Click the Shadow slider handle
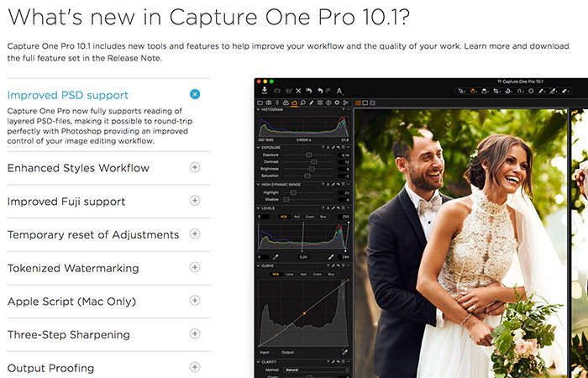 pos(286,200)
